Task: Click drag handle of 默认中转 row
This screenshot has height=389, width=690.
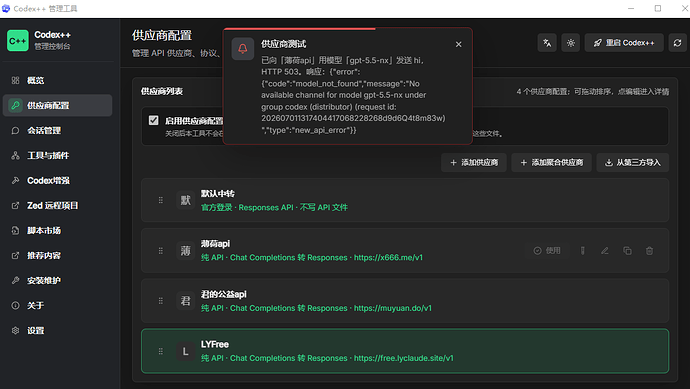Action: (161, 200)
